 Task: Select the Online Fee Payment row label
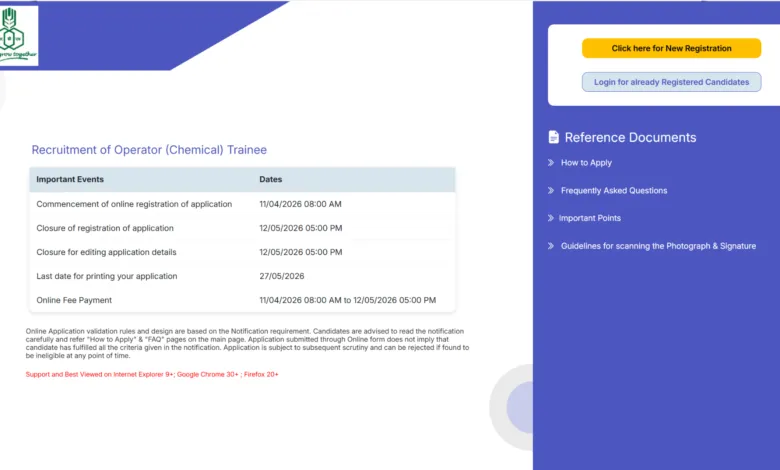pyautogui.click(x=74, y=300)
